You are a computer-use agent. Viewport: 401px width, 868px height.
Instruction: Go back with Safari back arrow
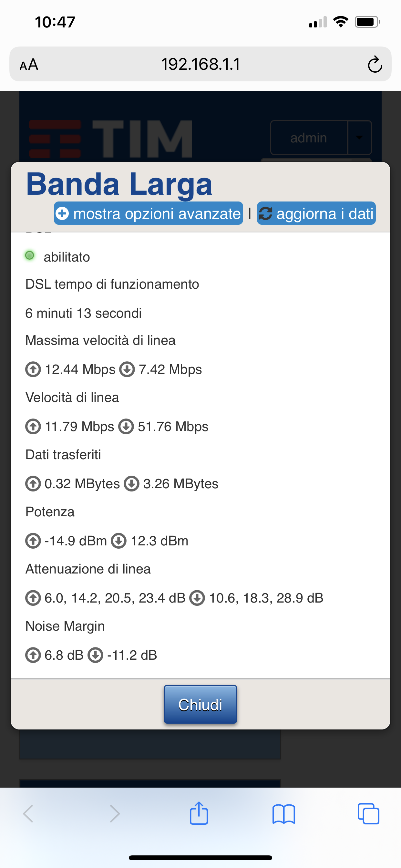[x=28, y=814]
